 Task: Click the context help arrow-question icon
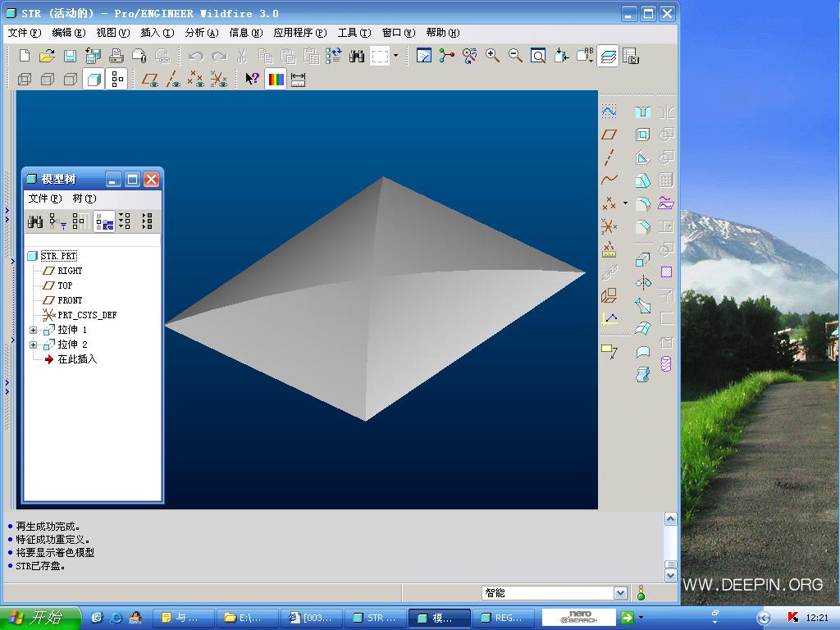pyautogui.click(x=252, y=80)
